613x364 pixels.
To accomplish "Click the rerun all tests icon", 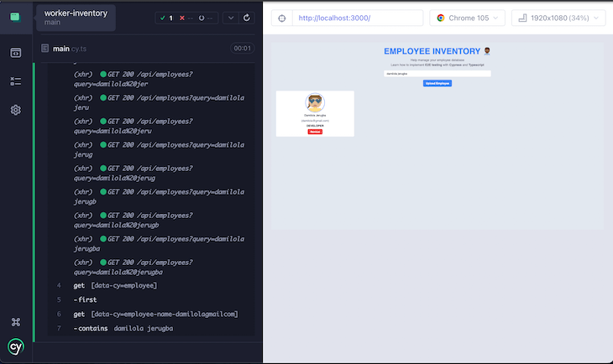I will [246, 18].
